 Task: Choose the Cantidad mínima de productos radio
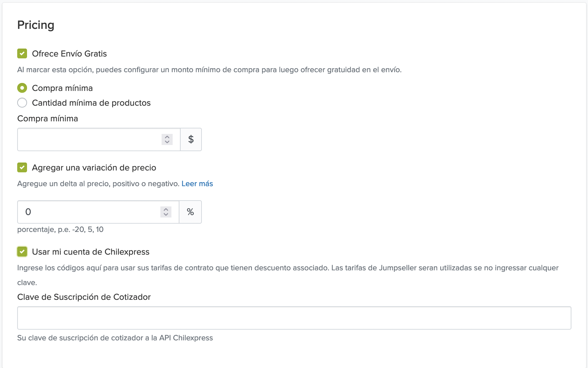tap(22, 103)
